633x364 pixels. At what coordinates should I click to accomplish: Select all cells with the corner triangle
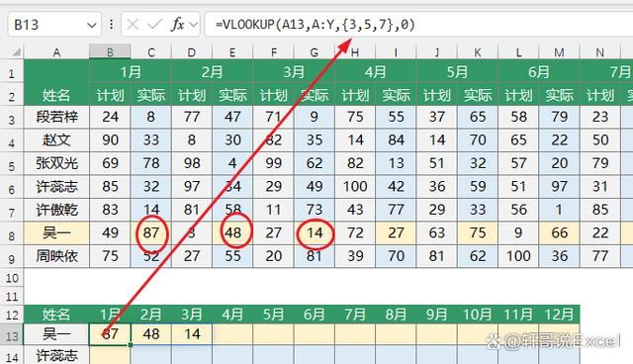click(x=16, y=52)
